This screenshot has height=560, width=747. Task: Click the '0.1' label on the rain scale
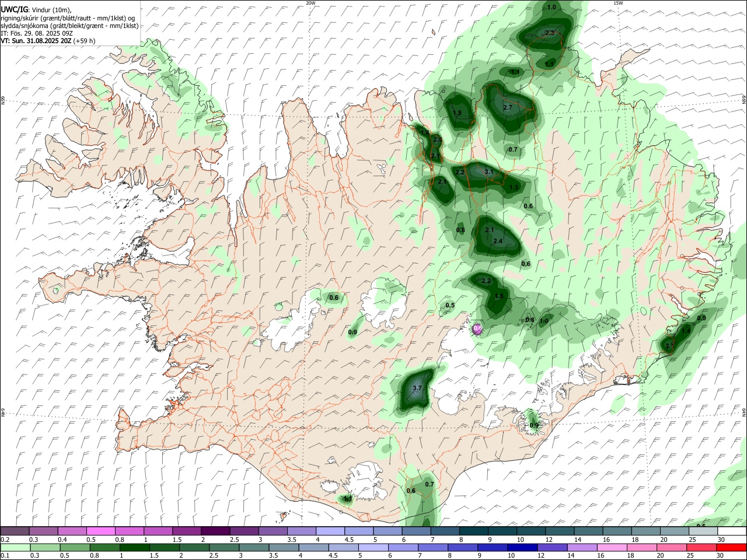pyautogui.click(x=5, y=556)
